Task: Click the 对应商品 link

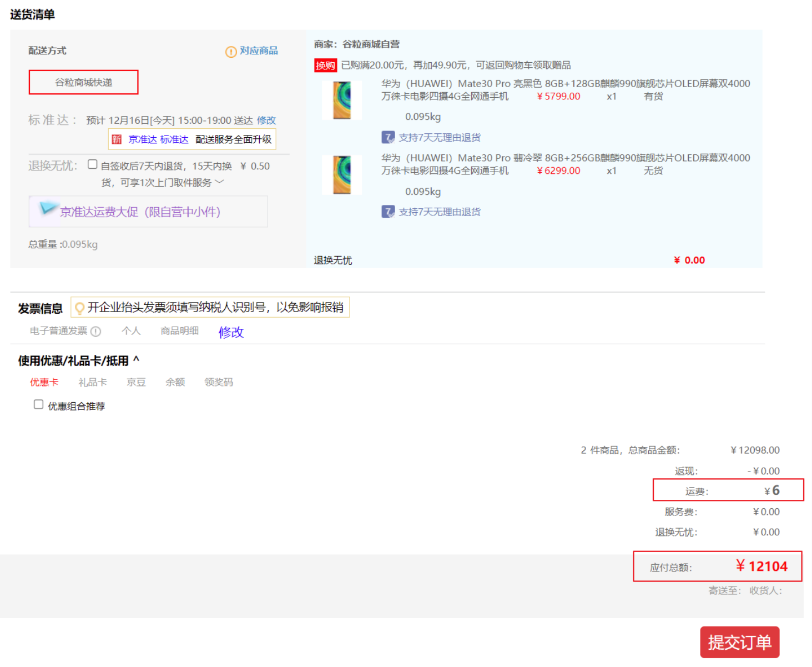Action: [x=259, y=51]
